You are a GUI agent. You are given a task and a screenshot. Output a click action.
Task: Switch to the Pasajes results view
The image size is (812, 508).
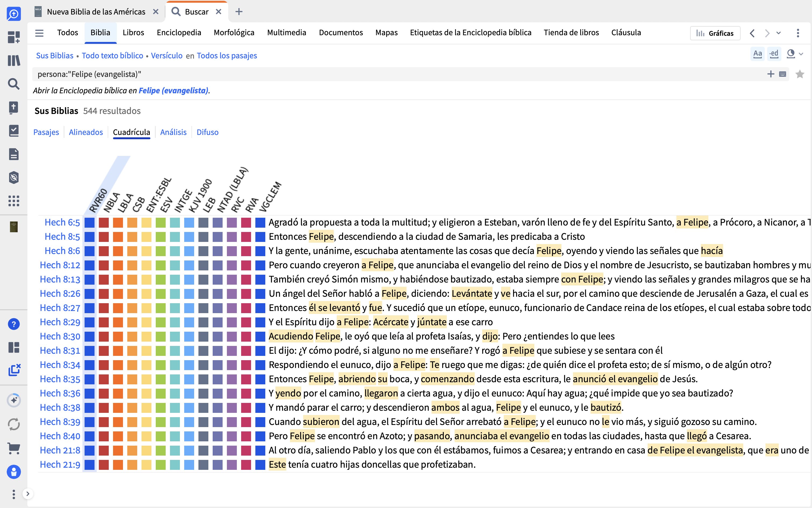[x=46, y=132]
